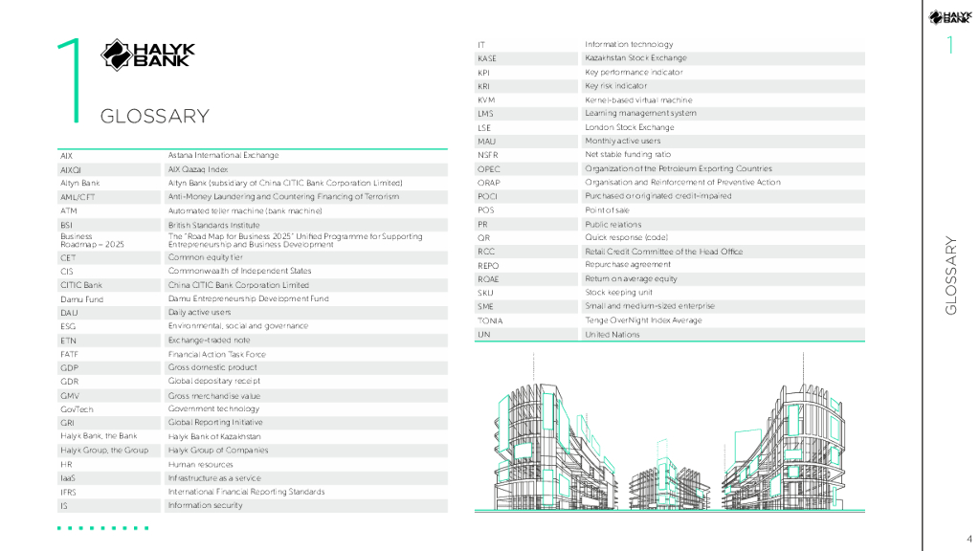Select the OPEC abbreviation

[x=489, y=169]
